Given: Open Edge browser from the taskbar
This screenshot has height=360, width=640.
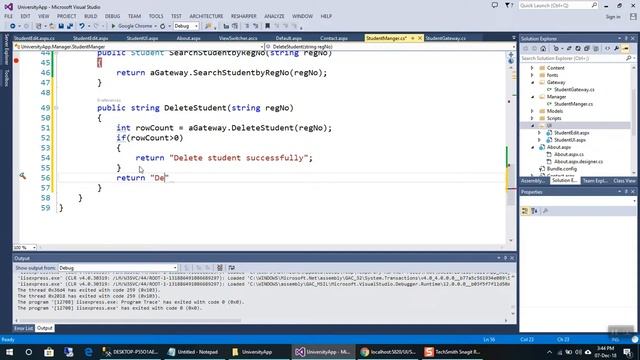Looking at the screenshot, I should coord(89,352).
